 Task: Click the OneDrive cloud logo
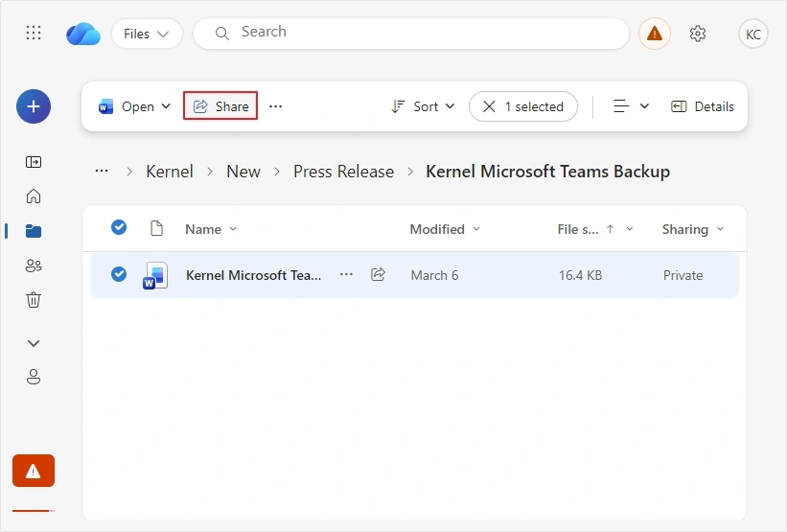point(83,34)
